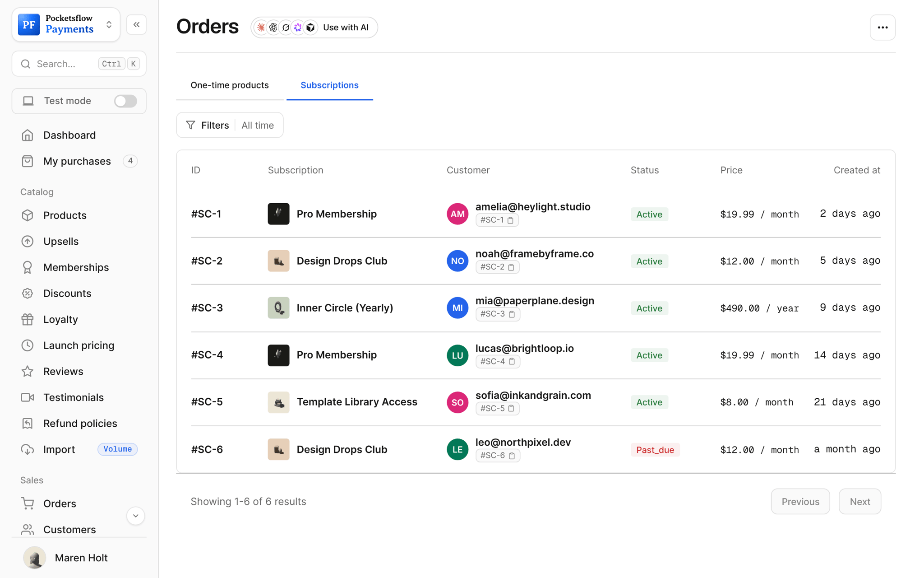Open Customers in the sidebar
This screenshot has width=924, height=578.
click(69, 529)
